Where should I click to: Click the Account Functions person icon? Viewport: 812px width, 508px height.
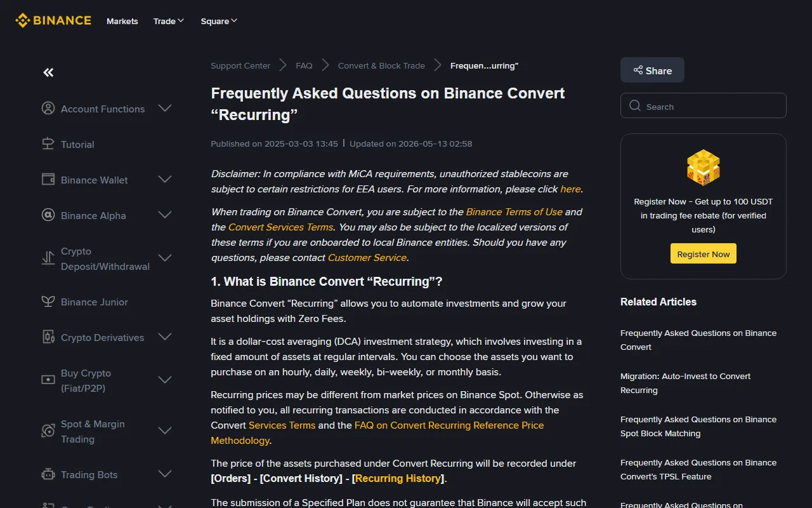(x=48, y=108)
